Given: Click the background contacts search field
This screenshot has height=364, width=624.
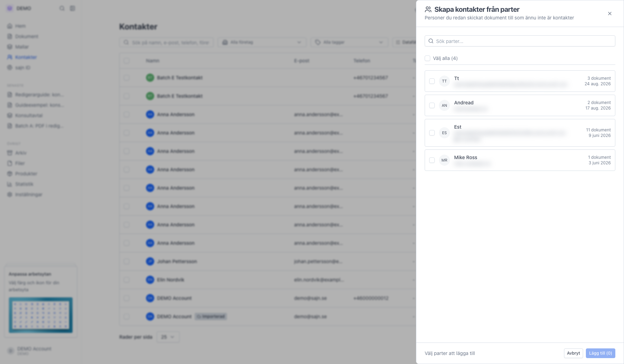Looking at the screenshot, I should tap(166, 42).
